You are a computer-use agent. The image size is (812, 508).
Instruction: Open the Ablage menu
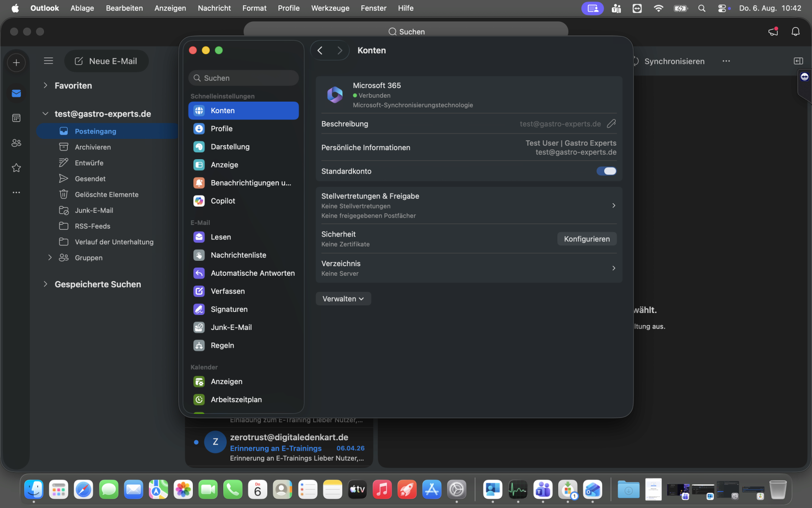(82, 8)
